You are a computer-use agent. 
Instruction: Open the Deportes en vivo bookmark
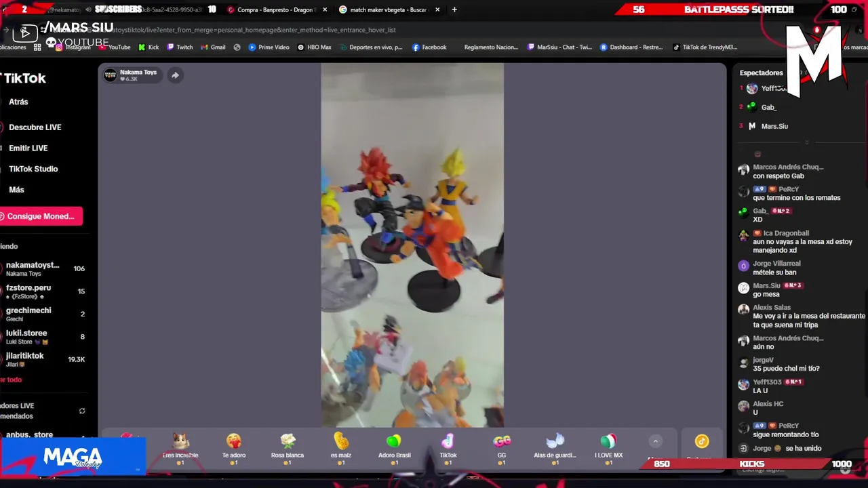[371, 47]
